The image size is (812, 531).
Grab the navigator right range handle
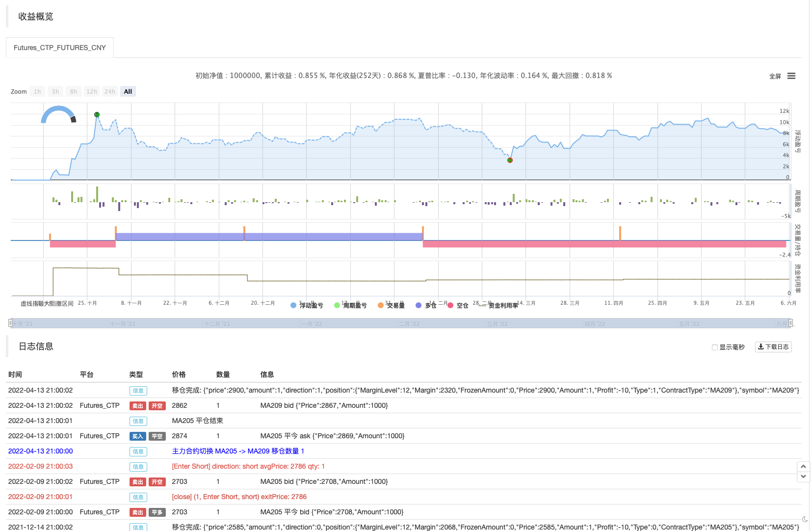point(790,323)
